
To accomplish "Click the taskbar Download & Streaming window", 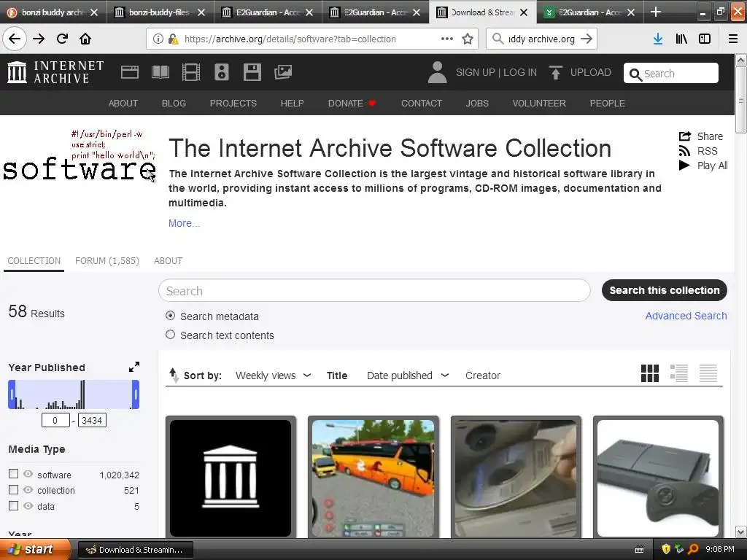I will click(x=136, y=550).
